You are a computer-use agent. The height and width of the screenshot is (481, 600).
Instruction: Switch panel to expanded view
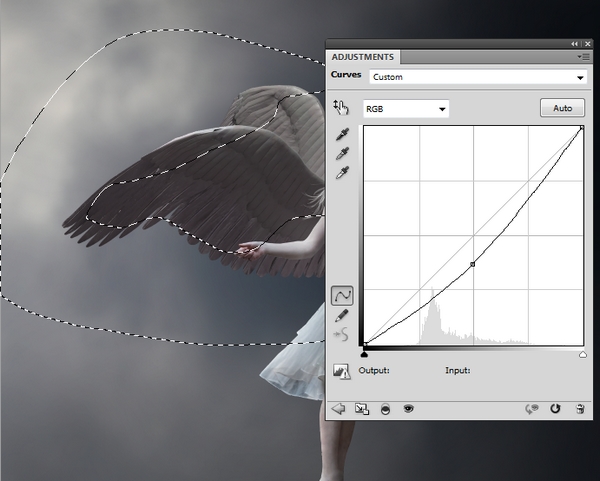click(x=361, y=409)
